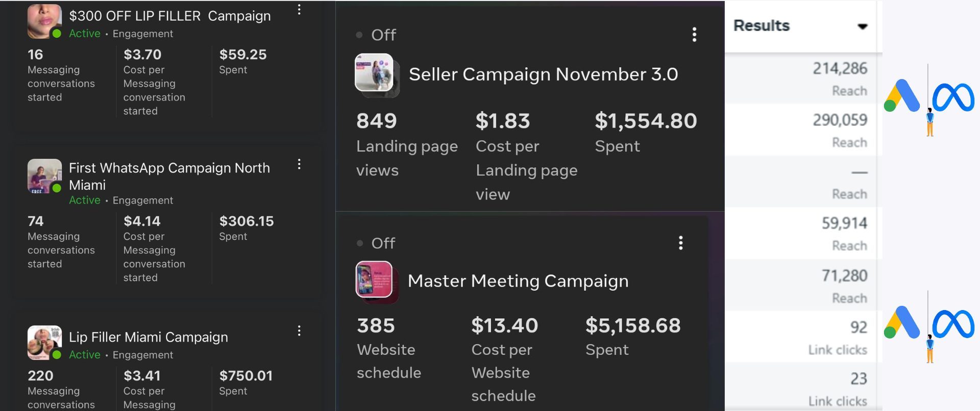The image size is (980, 411).
Task: Click the lower Google Ads logo
Action: pyautogui.click(x=902, y=322)
